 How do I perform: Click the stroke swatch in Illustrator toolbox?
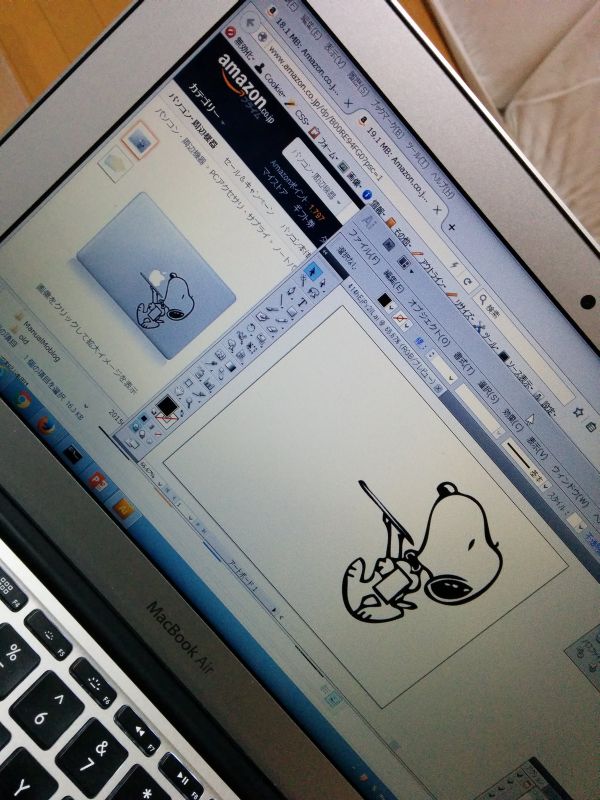166,420
